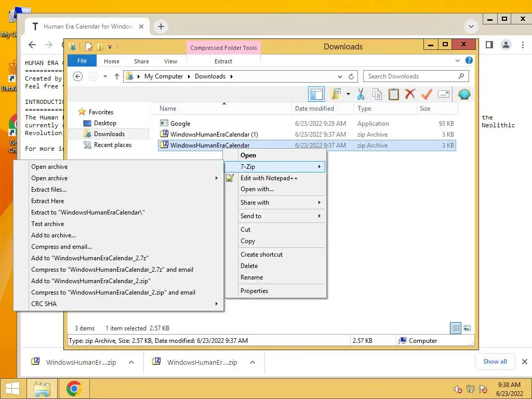Viewport: 532px width, 399px height.
Task: Click the orange checkmark toolbar icon
Action: tap(427, 94)
